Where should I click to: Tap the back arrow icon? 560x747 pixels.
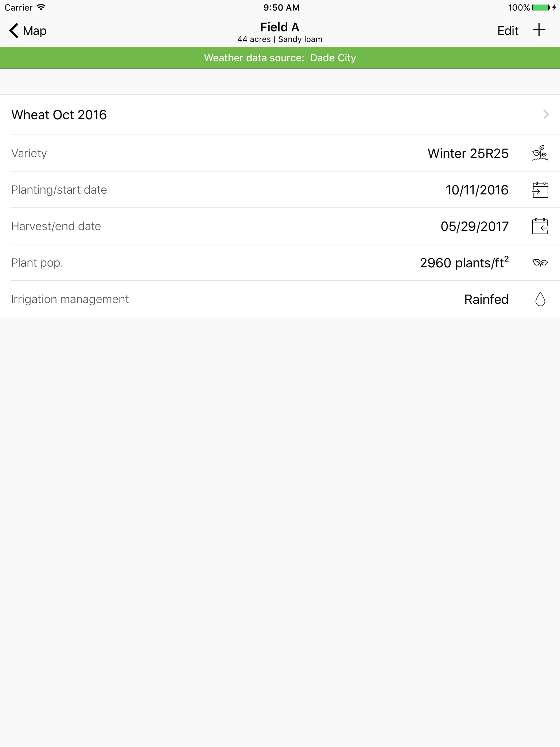(x=14, y=31)
